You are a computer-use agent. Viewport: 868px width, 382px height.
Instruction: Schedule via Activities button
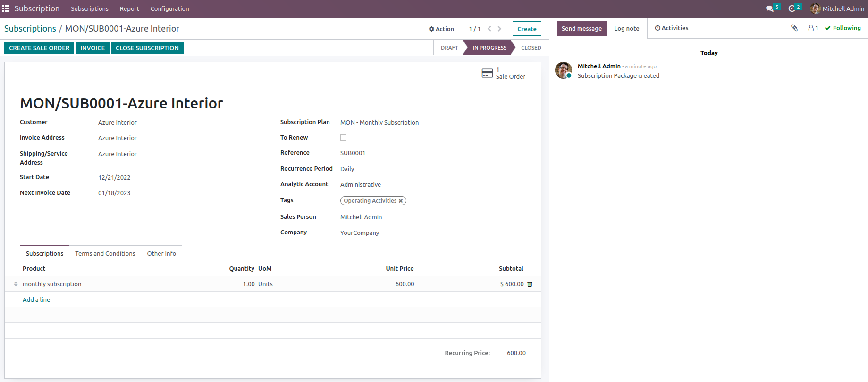(672, 28)
